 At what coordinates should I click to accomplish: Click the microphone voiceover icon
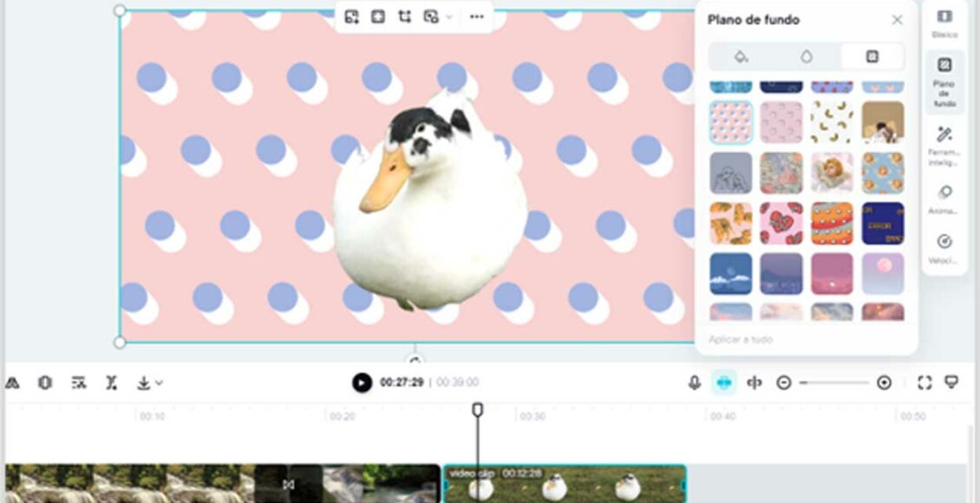(694, 382)
